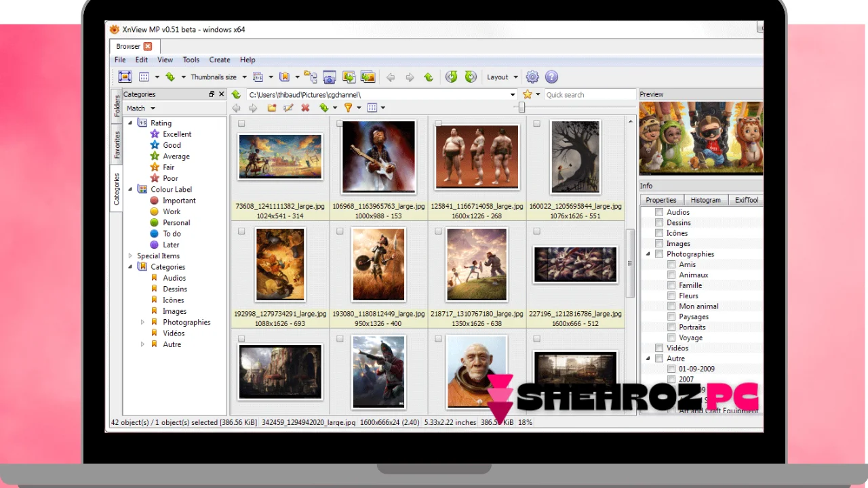Image resolution: width=868 pixels, height=488 pixels.
Task: Open Settings via the gear icon
Action: coord(532,77)
